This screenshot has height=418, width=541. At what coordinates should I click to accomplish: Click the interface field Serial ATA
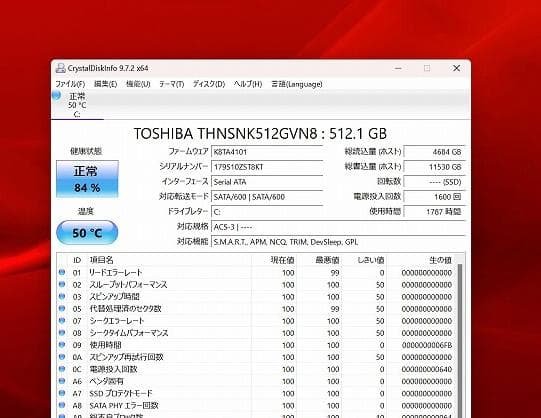pyautogui.click(x=267, y=182)
